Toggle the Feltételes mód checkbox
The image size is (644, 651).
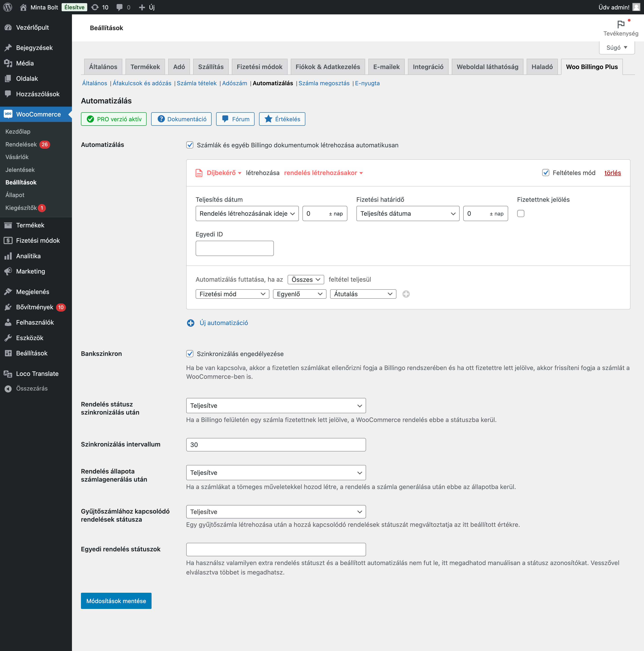click(546, 173)
